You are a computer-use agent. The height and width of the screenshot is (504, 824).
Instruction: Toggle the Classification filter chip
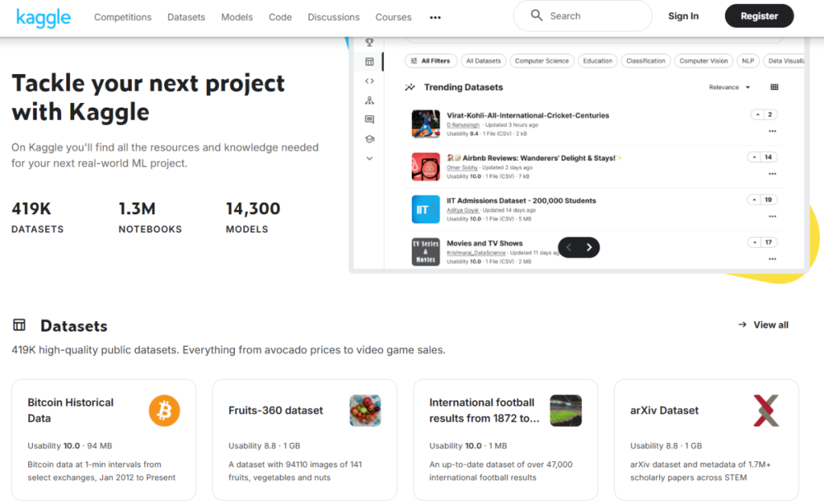coord(646,61)
